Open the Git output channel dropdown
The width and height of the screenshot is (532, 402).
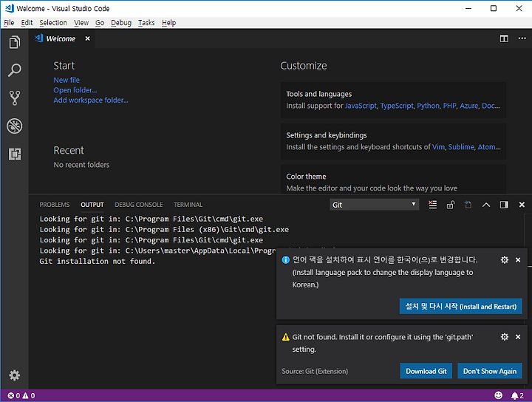tap(374, 205)
